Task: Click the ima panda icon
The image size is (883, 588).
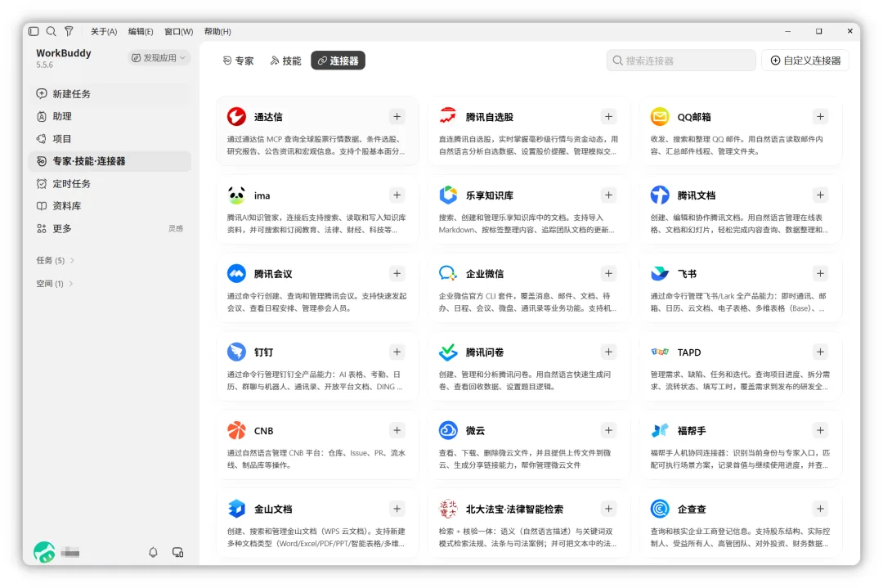Action: click(x=236, y=195)
